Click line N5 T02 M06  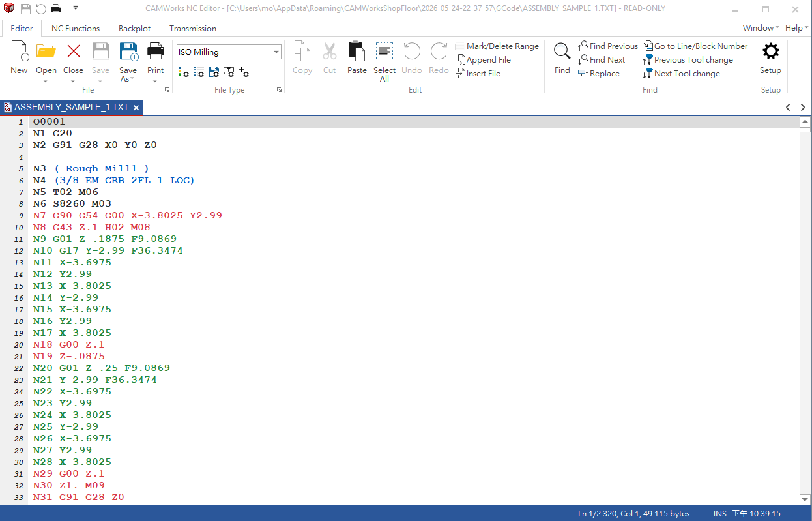[x=66, y=192]
